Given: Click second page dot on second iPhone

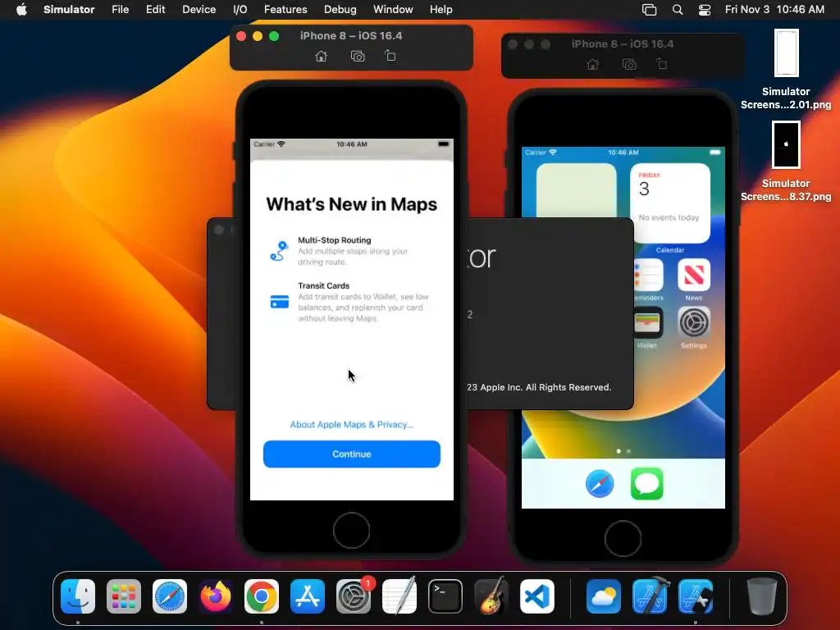Looking at the screenshot, I should [x=628, y=451].
